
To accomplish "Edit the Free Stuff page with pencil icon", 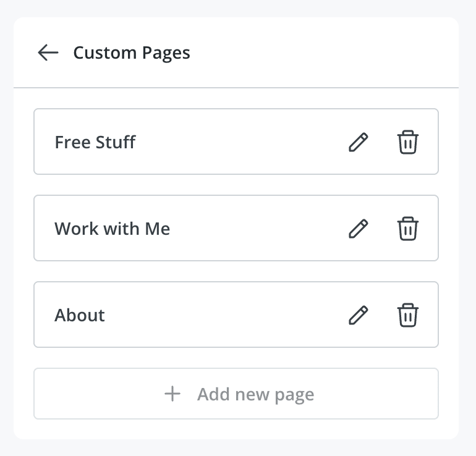I will pyautogui.click(x=358, y=142).
